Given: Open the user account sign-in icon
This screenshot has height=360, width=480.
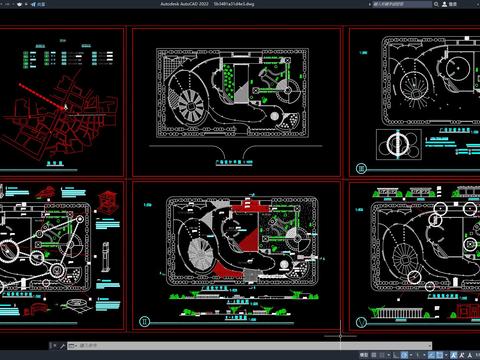Looking at the screenshot, I should click(445, 4).
